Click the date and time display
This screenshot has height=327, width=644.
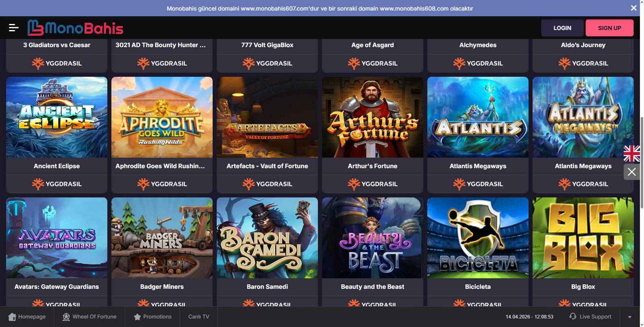coord(529,317)
